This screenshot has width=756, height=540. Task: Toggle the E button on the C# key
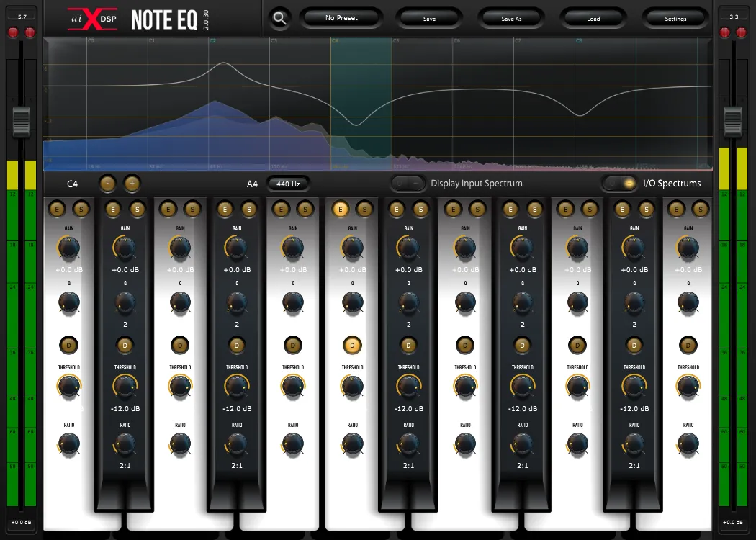(x=113, y=210)
